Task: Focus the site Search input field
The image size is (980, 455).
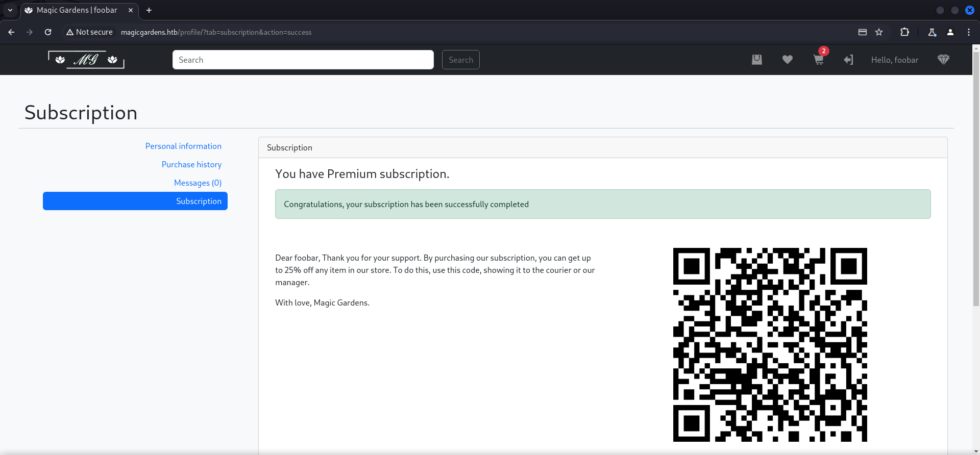Action: [303, 60]
